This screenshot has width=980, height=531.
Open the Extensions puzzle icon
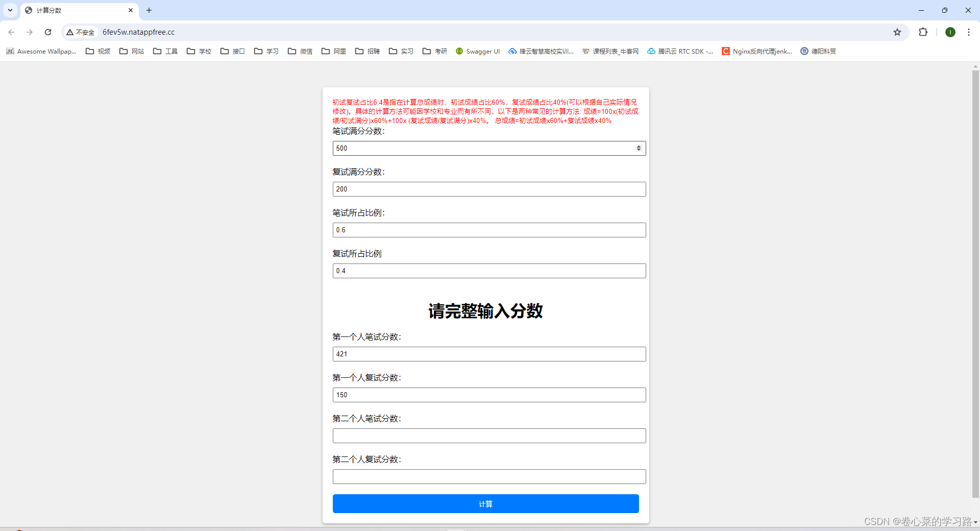[923, 32]
